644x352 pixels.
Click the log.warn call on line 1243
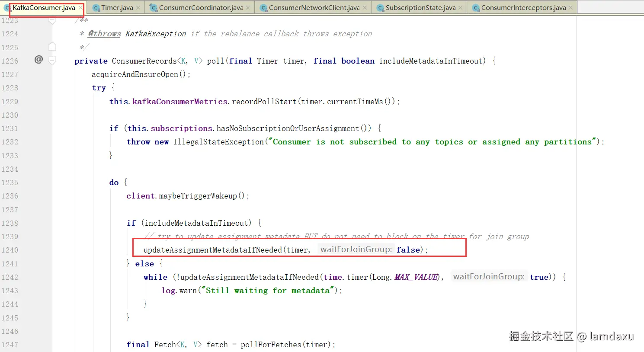(179, 291)
